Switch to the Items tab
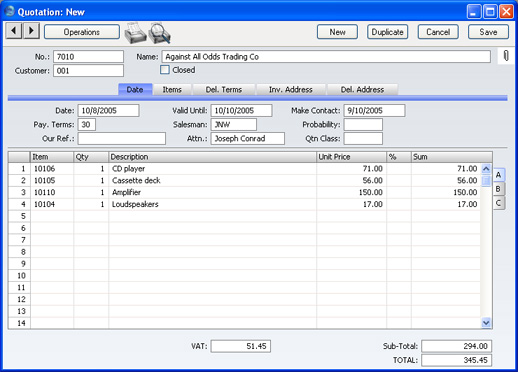 172,90
